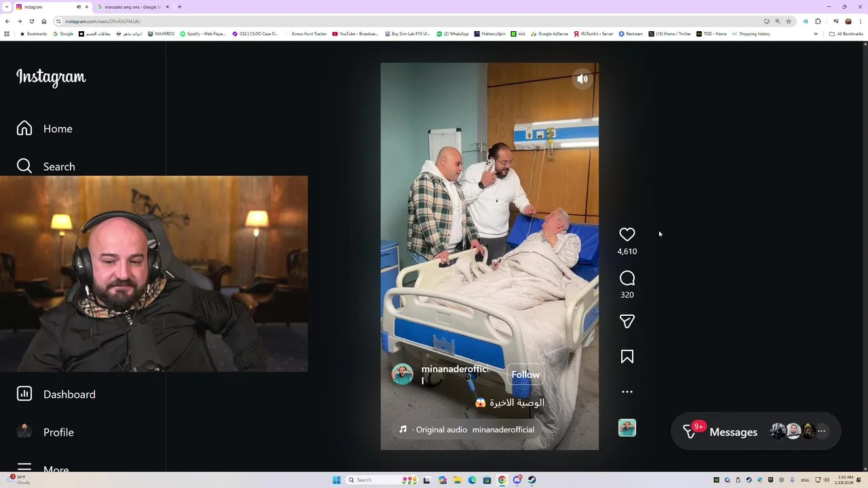Viewport: 868px width, 488px height.
Task: Open Chrome from the taskbar
Action: point(502,480)
